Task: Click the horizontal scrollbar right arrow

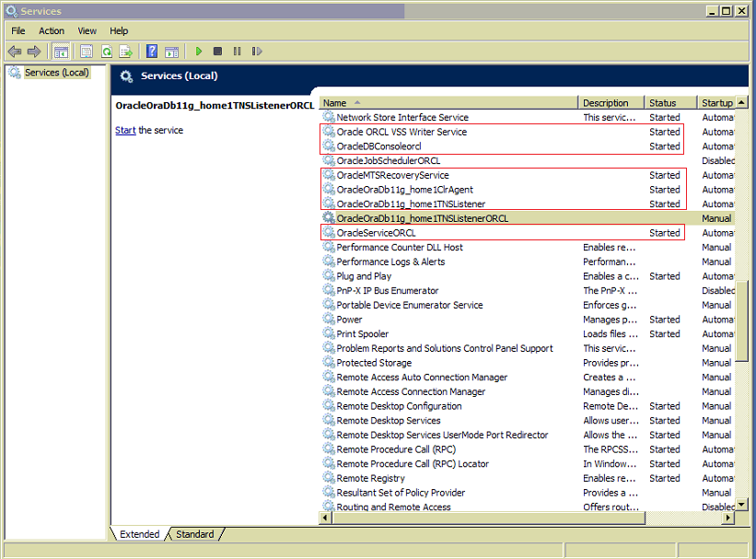Action: tap(728, 518)
